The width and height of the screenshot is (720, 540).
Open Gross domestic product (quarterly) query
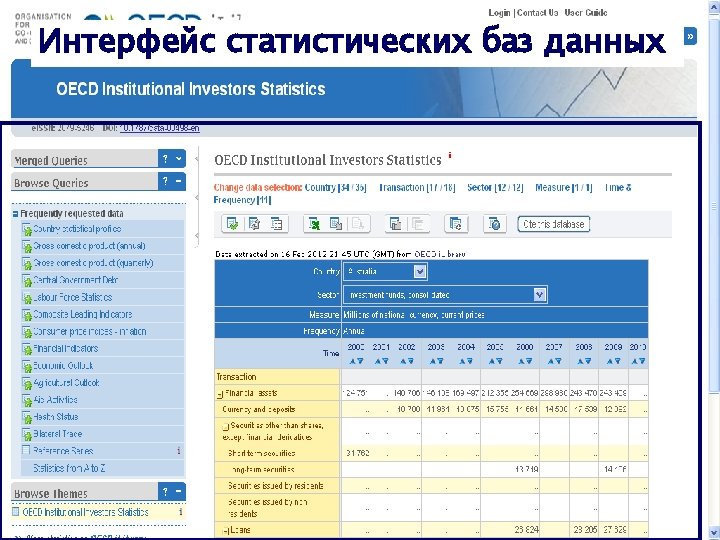point(93,263)
